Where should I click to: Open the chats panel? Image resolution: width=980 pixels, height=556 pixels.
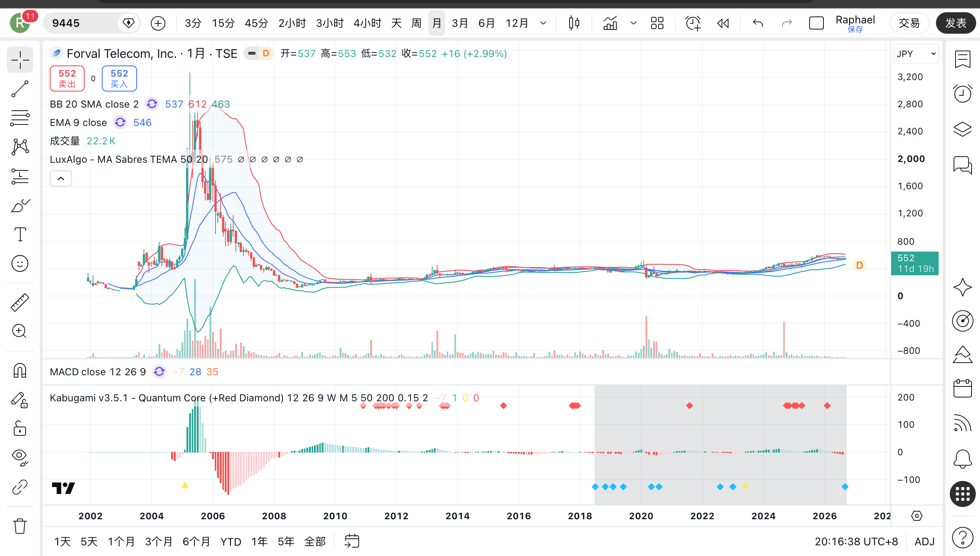962,165
